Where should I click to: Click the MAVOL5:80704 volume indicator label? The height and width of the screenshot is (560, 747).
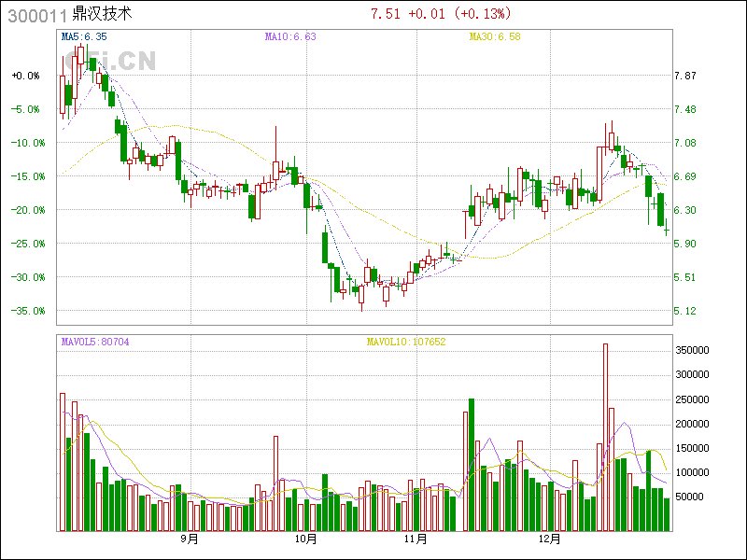[95, 343]
